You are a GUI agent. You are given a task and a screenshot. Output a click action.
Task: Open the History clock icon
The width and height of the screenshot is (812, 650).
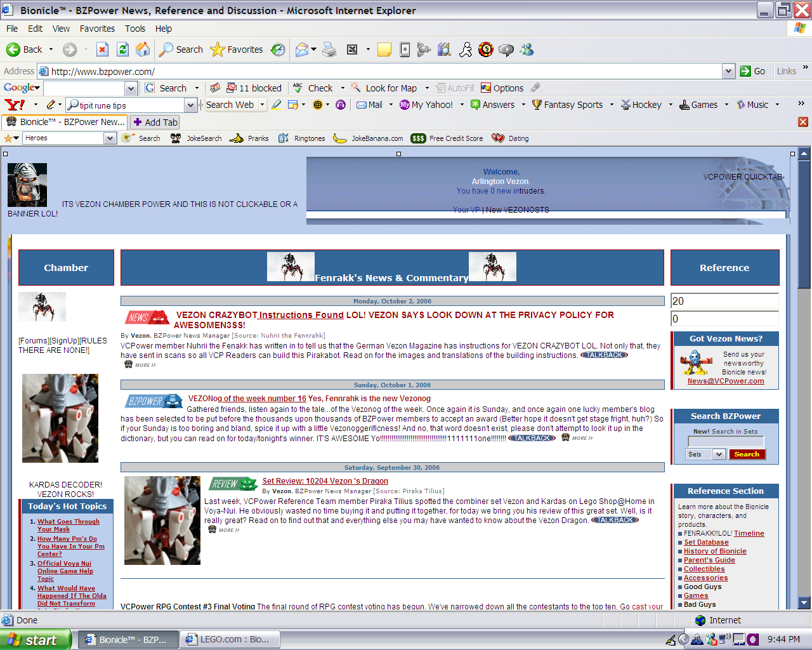point(278,50)
